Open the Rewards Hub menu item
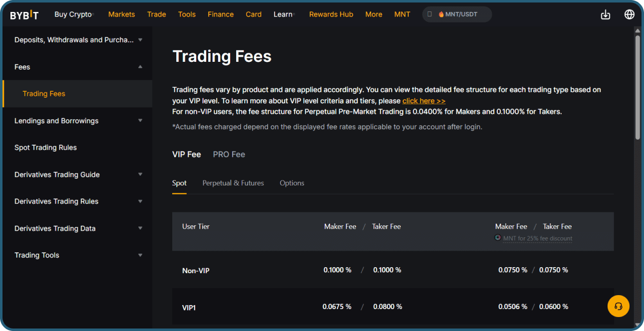644x331 pixels. [331, 14]
